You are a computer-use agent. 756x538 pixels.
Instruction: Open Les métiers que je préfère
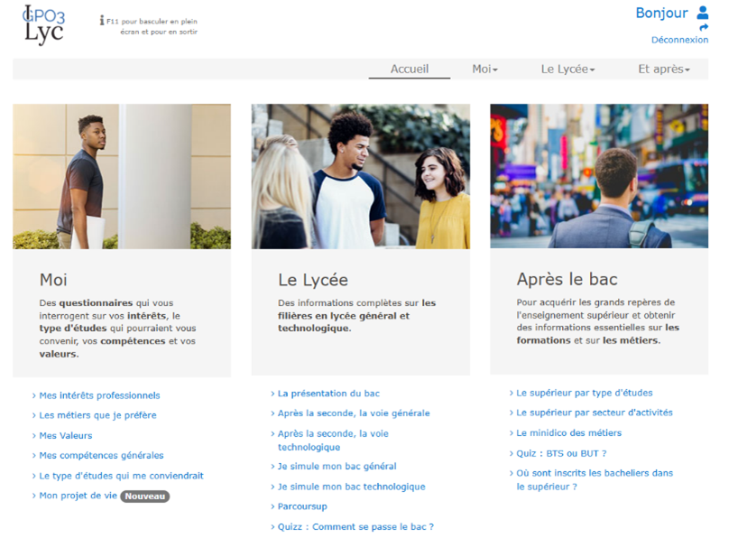(97, 415)
